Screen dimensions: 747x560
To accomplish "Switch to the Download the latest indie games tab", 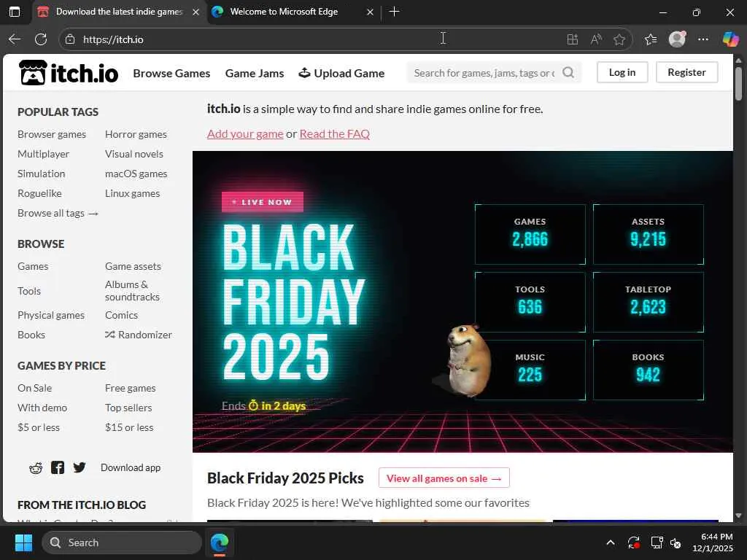I will pos(119,12).
